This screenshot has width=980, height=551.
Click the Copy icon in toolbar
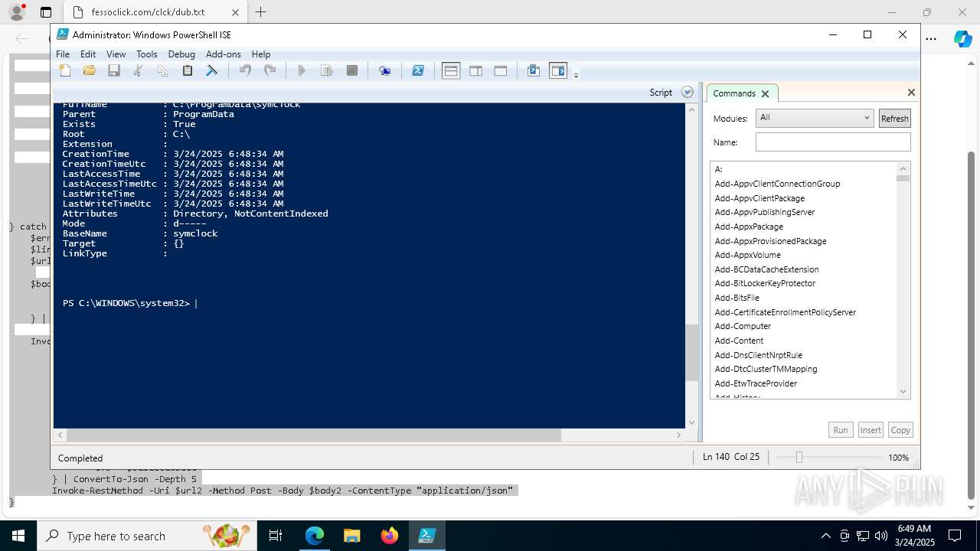coord(163,70)
